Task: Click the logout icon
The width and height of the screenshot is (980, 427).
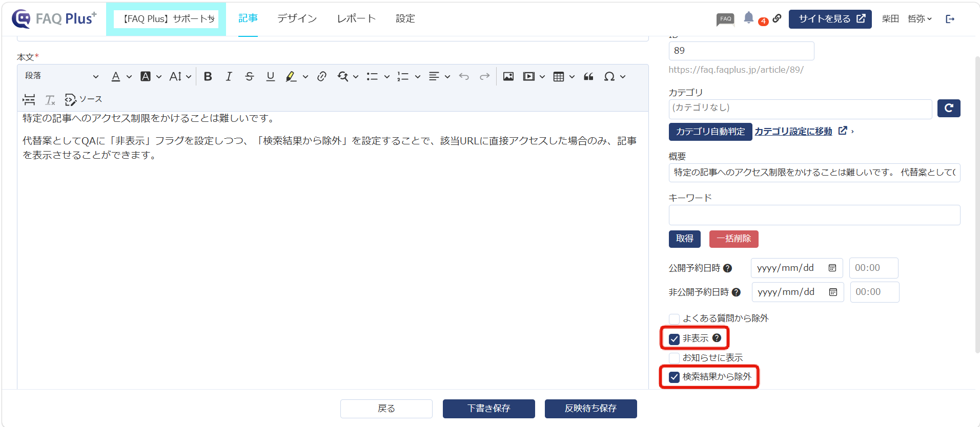Action: tap(950, 19)
